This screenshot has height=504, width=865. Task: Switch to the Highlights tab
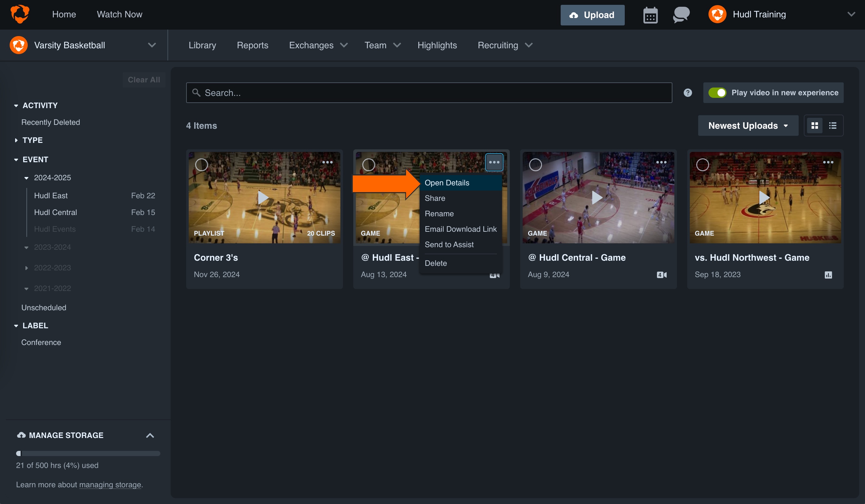pos(437,45)
